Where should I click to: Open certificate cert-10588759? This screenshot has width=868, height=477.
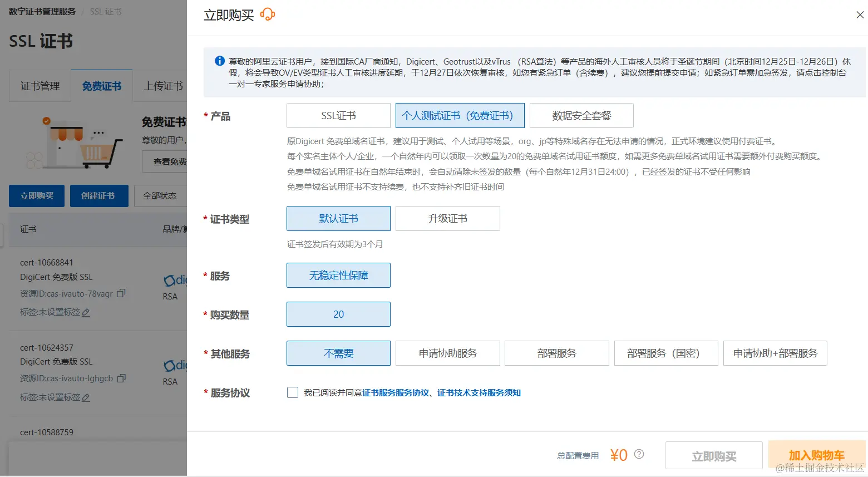(x=47, y=432)
